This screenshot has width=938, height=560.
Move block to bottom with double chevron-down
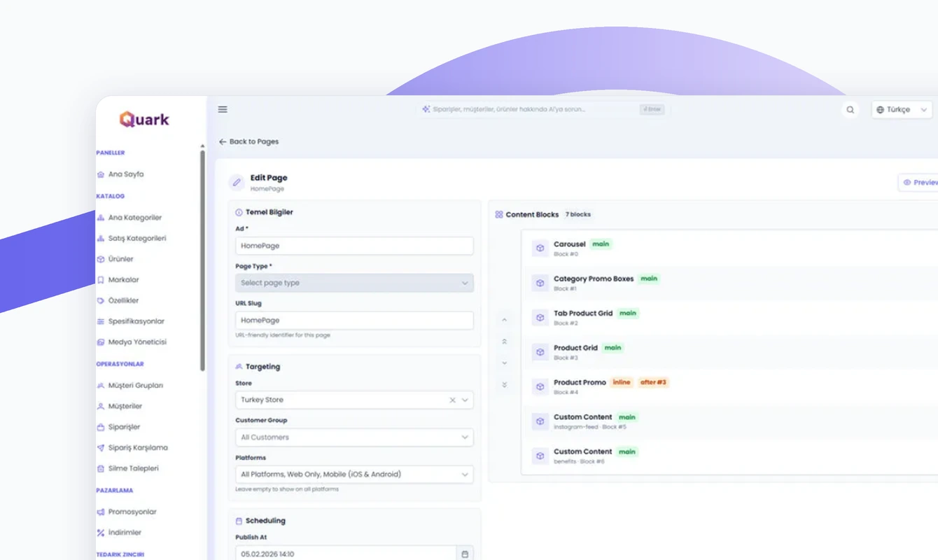click(x=504, y=385)
